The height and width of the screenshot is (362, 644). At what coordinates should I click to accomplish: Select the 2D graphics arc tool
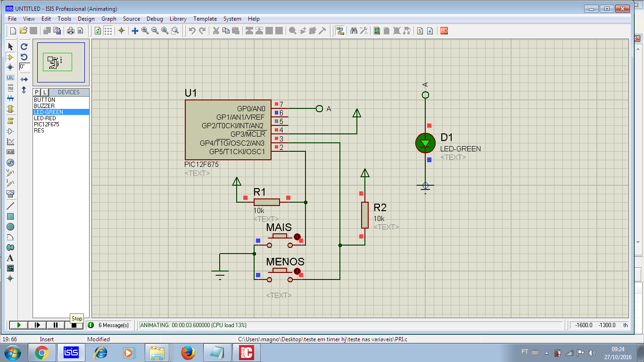pyautogui.click(x=10, y=237)
